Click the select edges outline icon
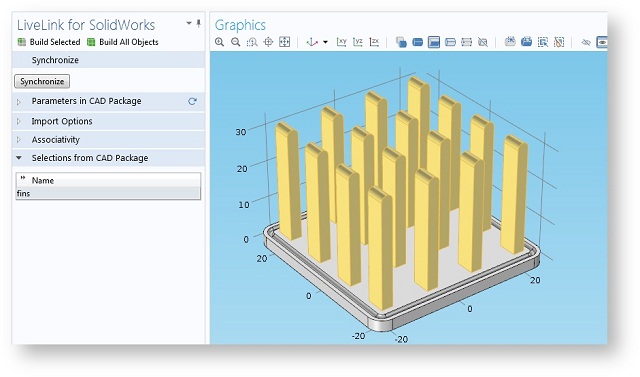The image size is (640, 377). [x=450, y=42]
